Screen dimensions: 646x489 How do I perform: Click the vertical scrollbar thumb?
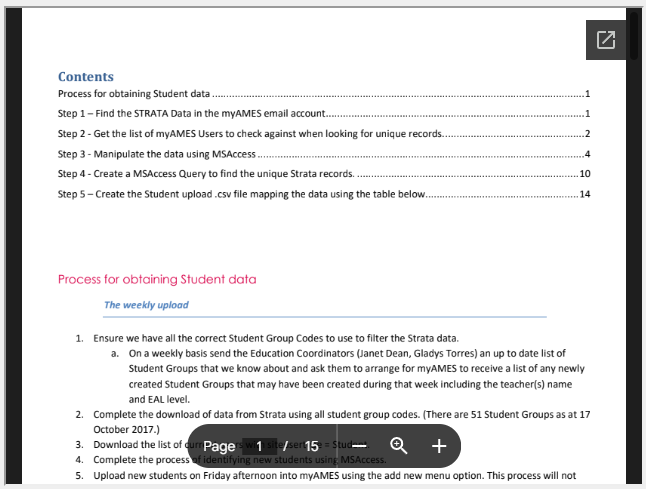[633, 35]
